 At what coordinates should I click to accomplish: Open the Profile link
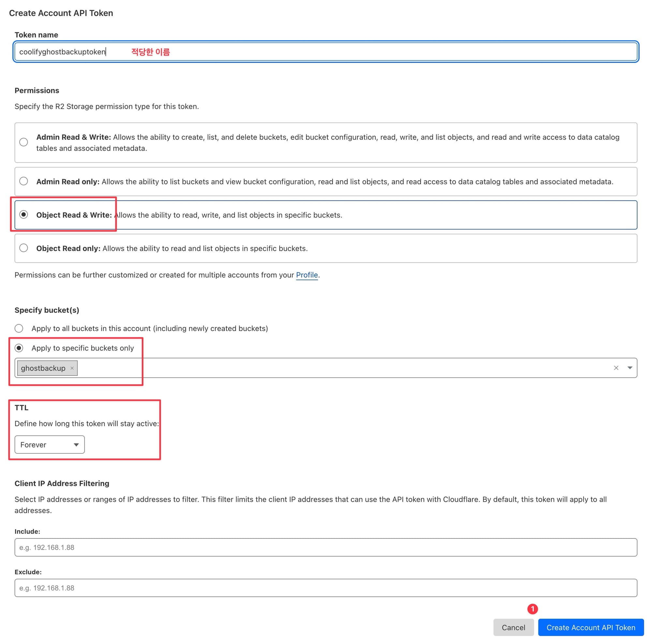coord(307,275)
